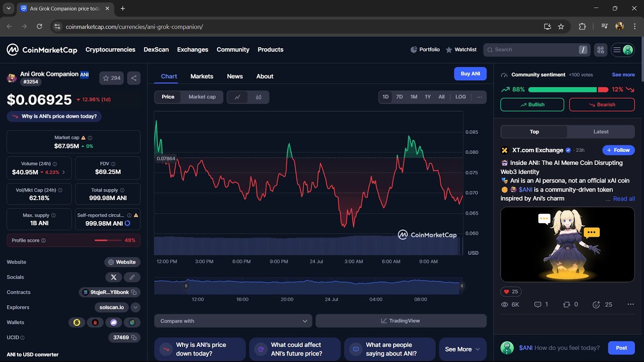Open the News tab
Image resolution: width=644 pixels, height=362 pixels.
235,76
